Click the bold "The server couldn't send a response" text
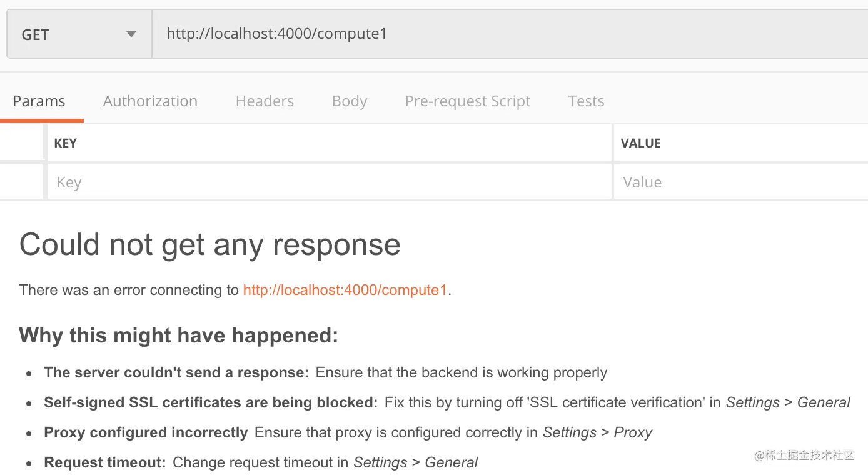868x475 pixels. (176, 372)
